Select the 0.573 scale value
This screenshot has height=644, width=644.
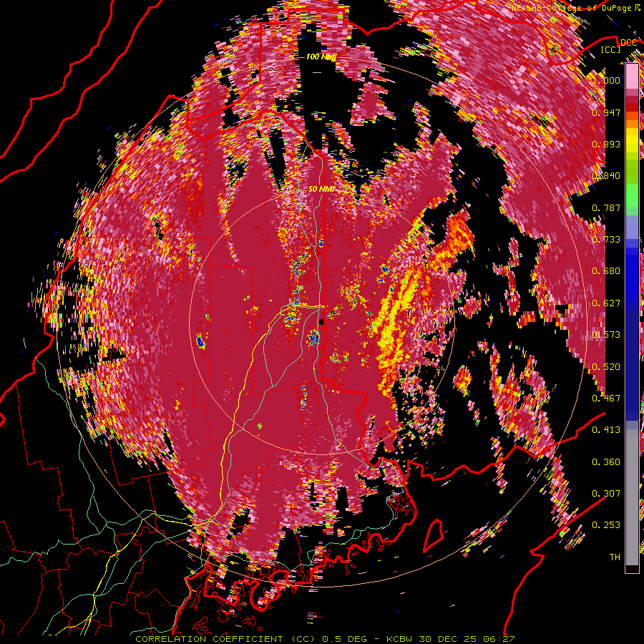[606, 335]
